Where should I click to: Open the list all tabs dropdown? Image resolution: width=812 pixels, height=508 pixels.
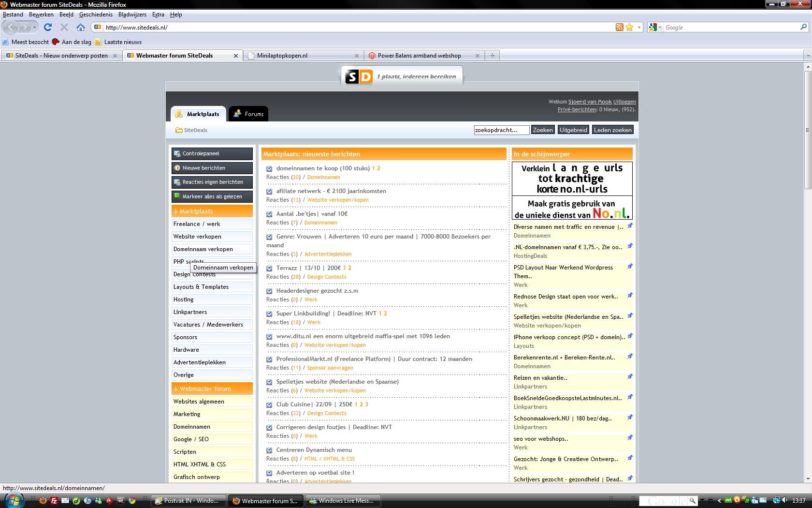pos(807,56)
